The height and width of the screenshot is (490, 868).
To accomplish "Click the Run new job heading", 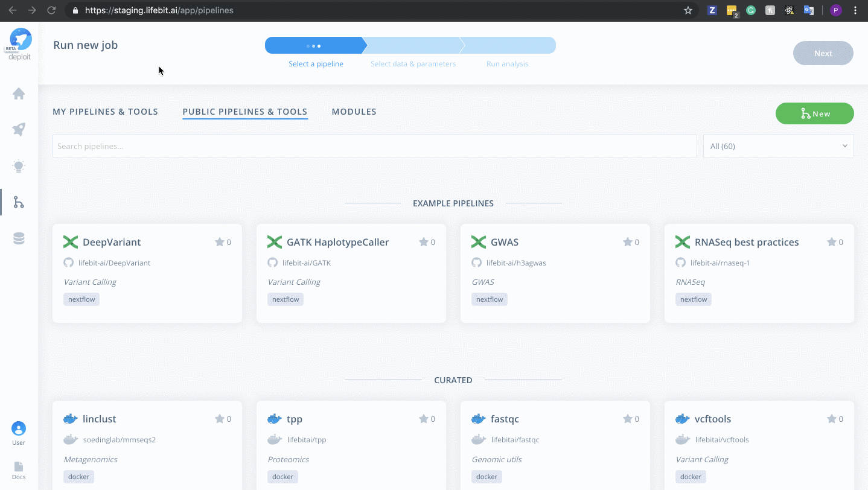I will [x=86, y=45].
